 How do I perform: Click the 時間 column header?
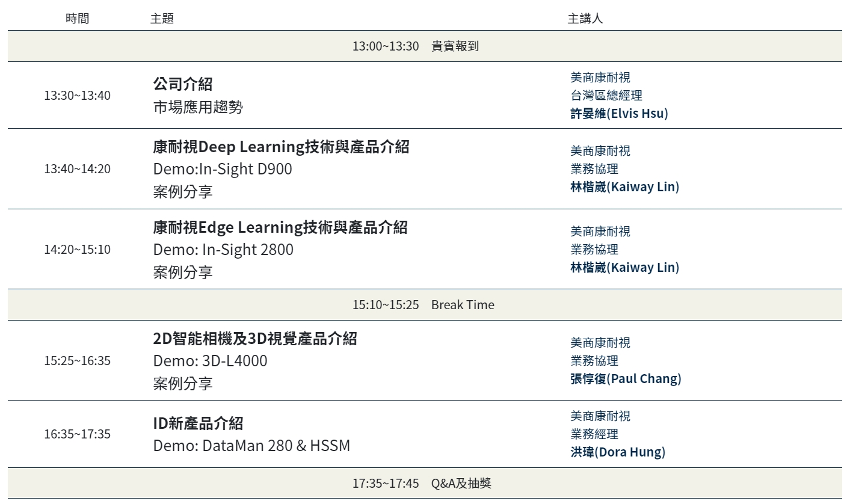77,19
